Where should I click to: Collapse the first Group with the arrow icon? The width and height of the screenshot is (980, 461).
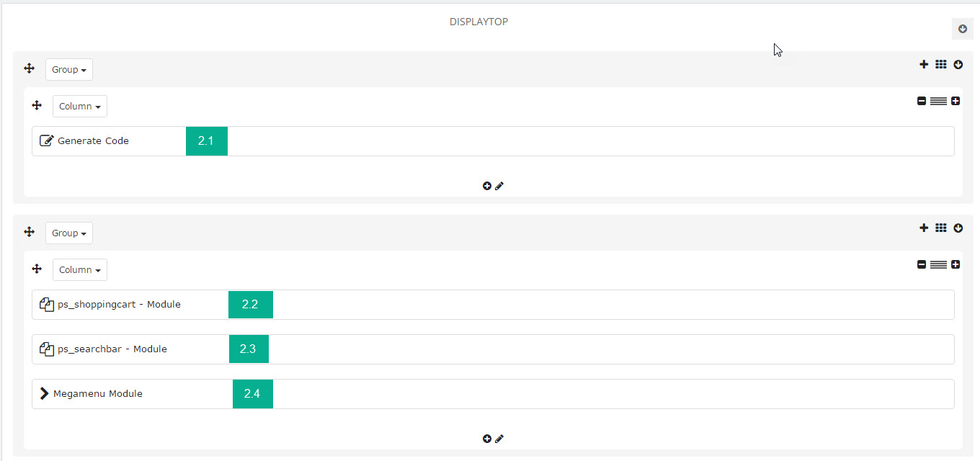tap(958, 64)
